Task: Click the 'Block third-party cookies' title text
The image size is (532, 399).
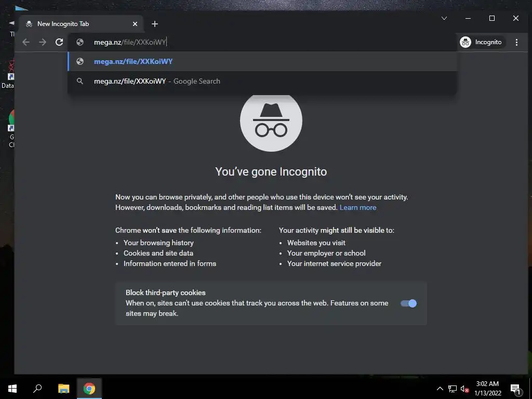Action: 166,293
